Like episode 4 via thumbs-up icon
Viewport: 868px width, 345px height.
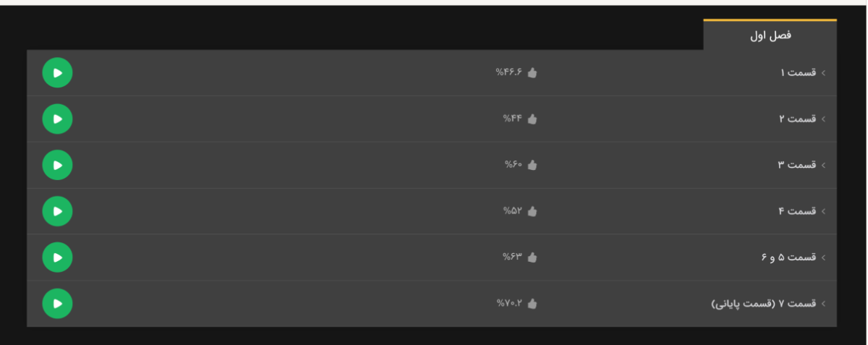532,211
